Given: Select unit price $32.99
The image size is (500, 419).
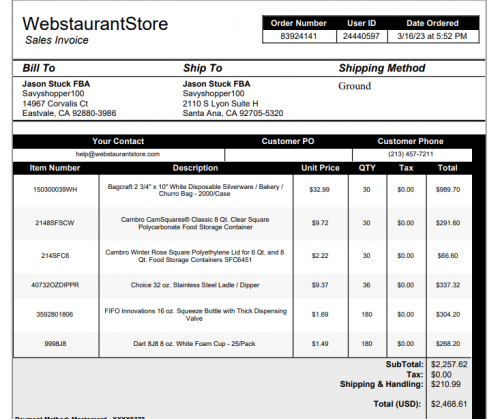Looking at the screenshot, I should tap(319, 190).
